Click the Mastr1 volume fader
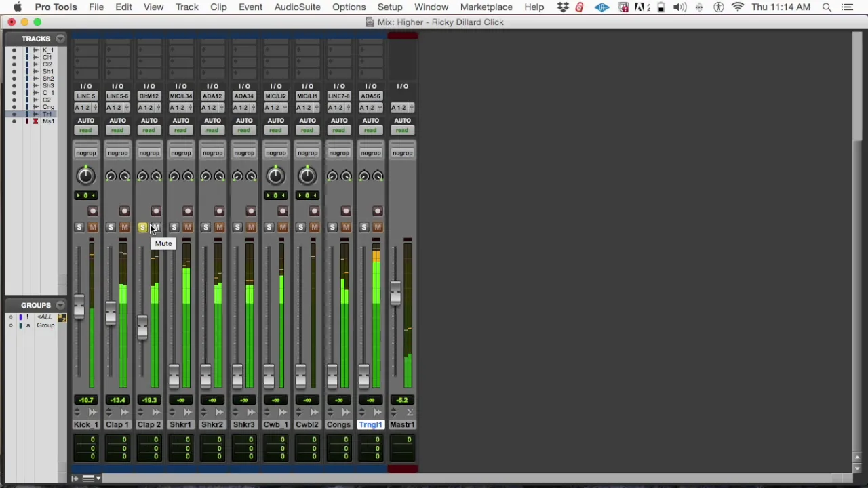Viewport: 868px width, 488px height. 395,292
